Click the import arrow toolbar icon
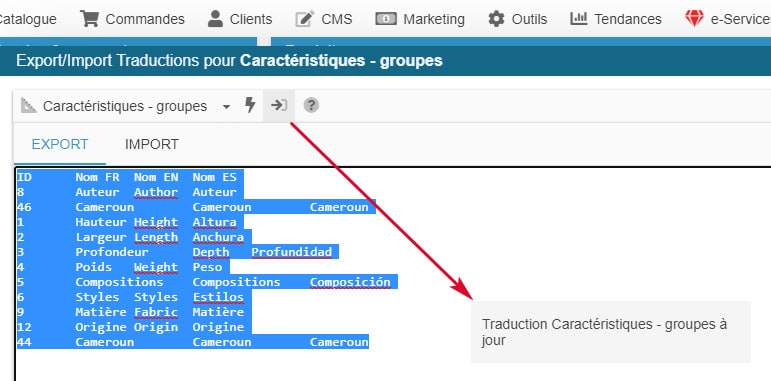 coord(279,105)
